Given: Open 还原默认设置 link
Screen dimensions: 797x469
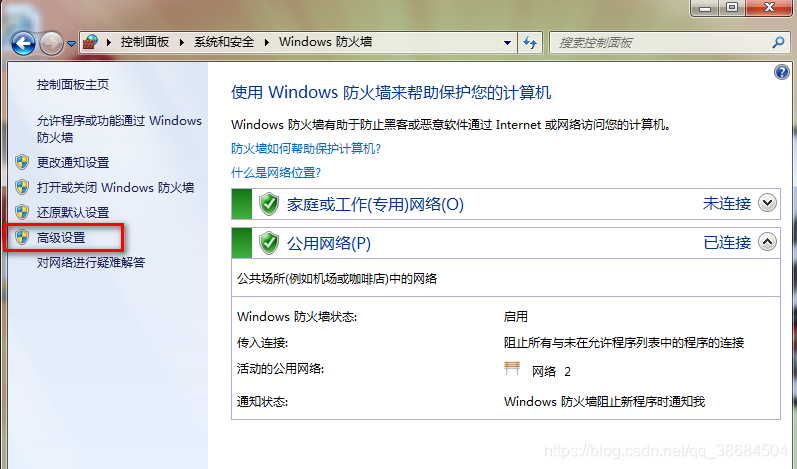Looking at the screenshot, I should (x=73, y=212).
